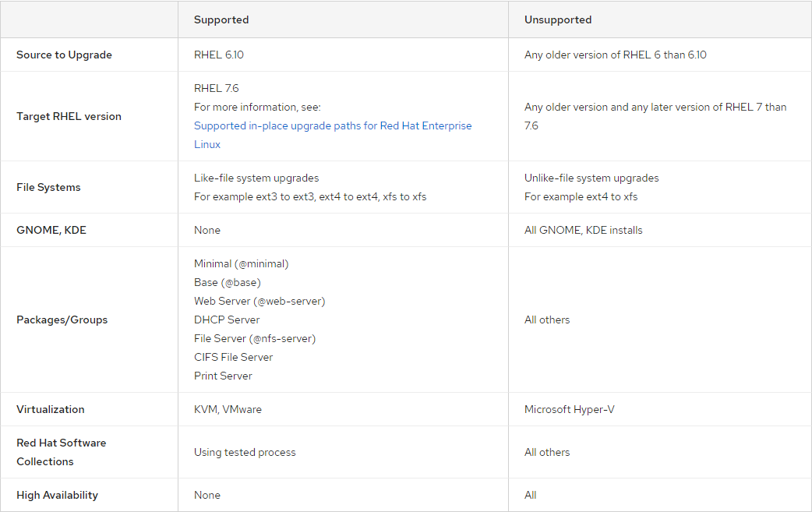Select the "Target RHEL version" row label
The image size is (812, 512).
[x=69, y=116]
